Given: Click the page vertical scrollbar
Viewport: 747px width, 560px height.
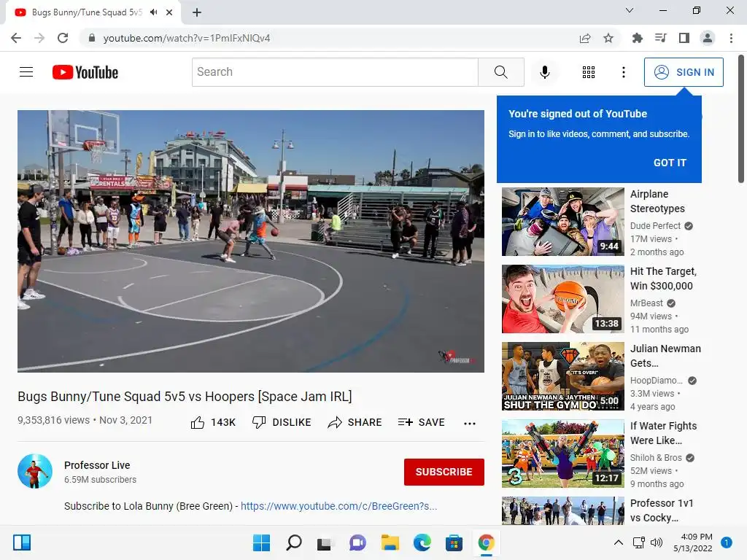Looking at the screenshot, I should tap(741, 119).
